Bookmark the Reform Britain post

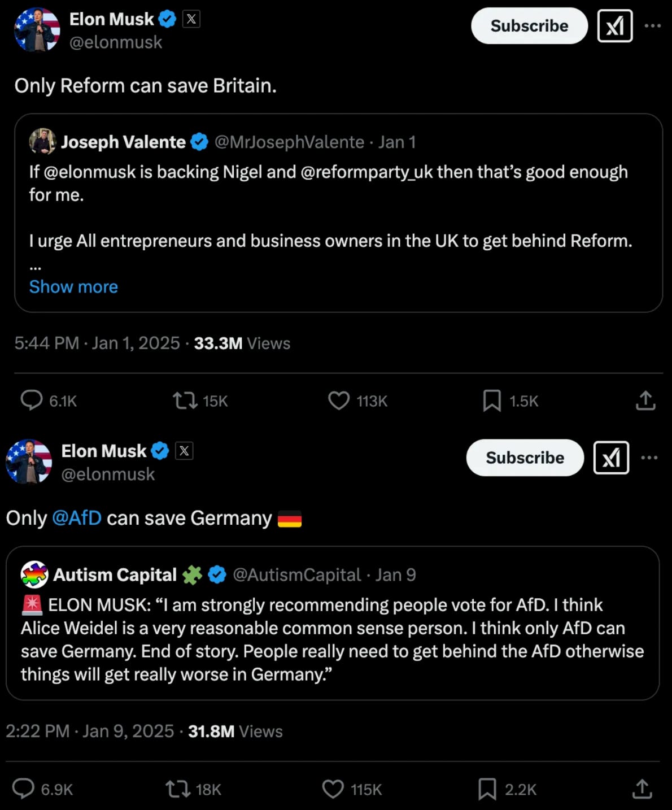point(492,401)
